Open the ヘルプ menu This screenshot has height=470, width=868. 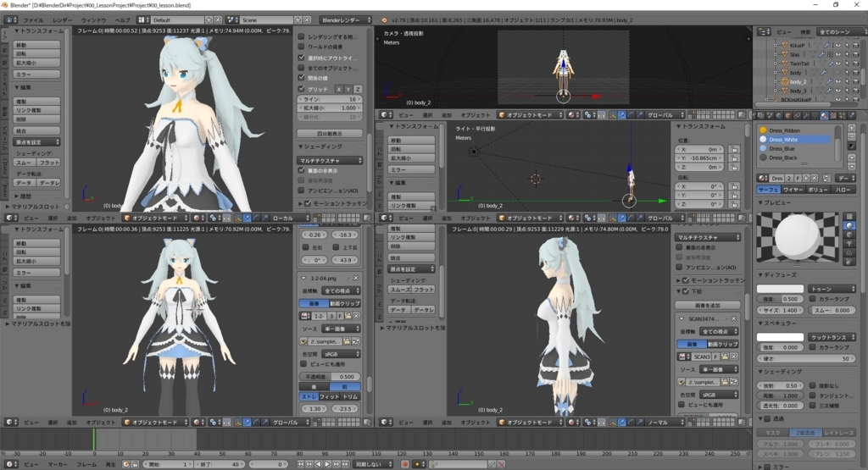122,20
